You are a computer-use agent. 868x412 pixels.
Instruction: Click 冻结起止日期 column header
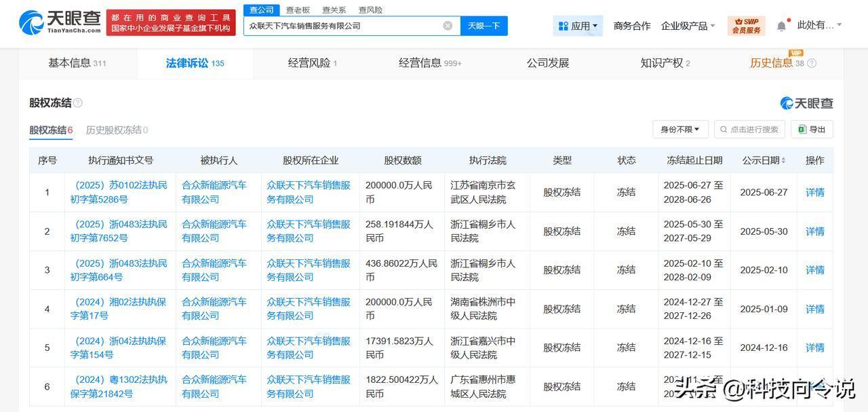point(694,161)
